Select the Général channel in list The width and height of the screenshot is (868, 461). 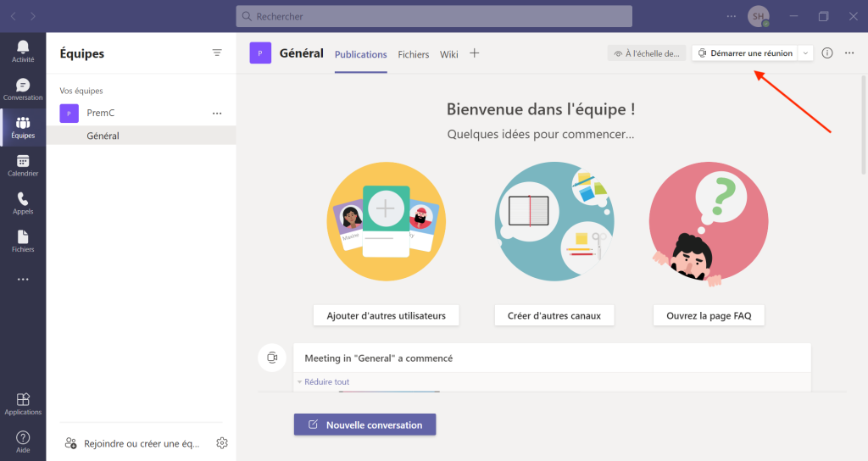click(x=142, y=136)
